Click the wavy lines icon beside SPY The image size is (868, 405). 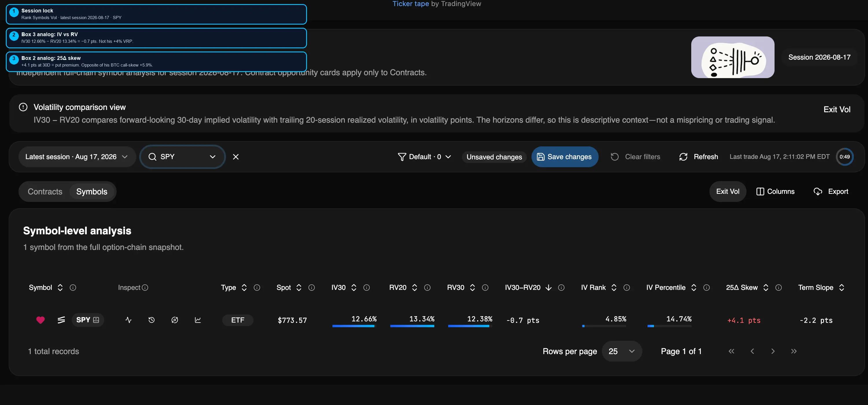61,320
